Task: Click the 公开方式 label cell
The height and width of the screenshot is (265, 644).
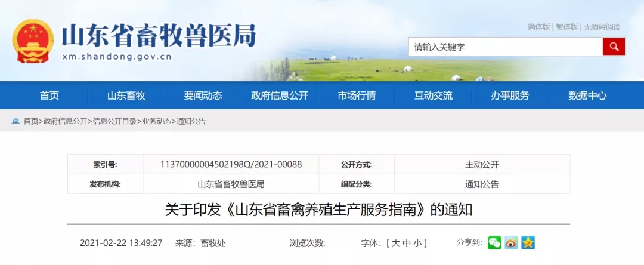Action: 357,164
